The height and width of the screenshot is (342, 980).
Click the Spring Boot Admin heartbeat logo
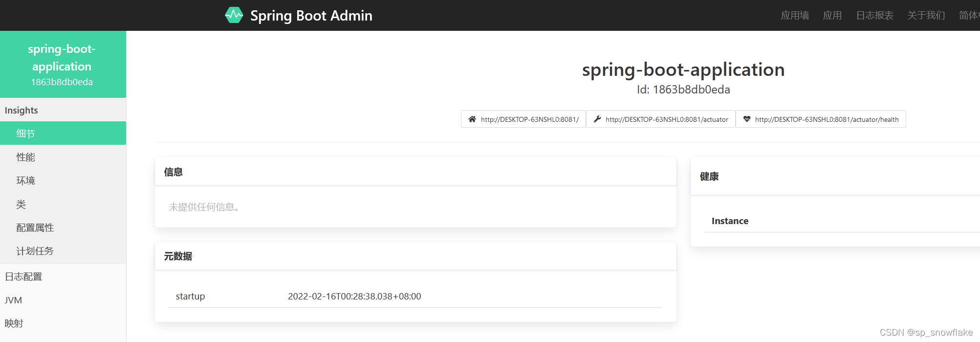234,15
